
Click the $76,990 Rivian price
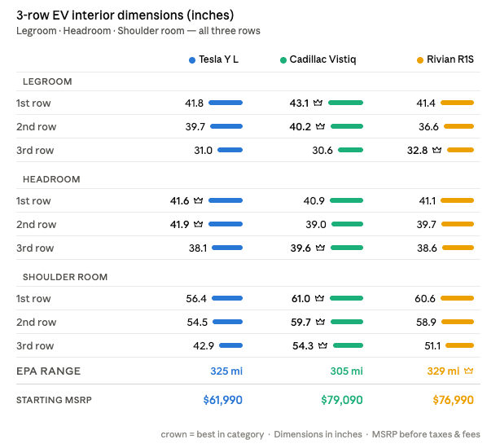click(x=453, y=399)
